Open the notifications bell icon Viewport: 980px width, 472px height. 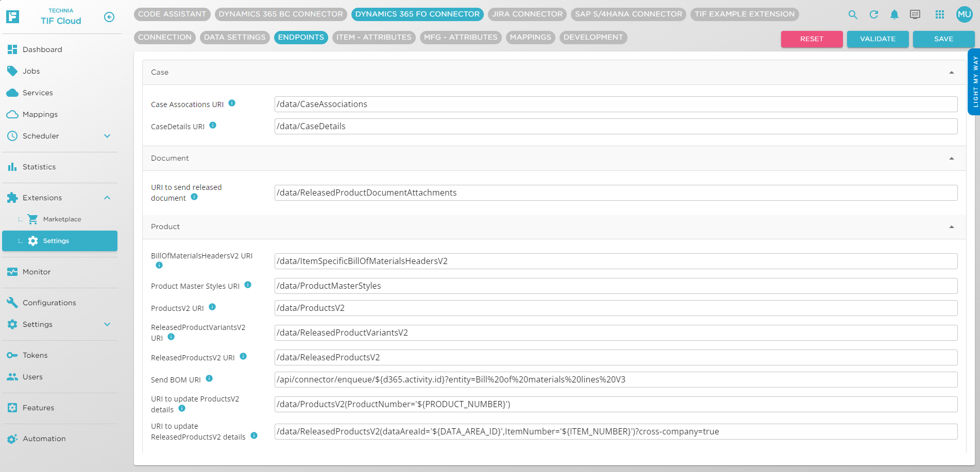pyautogui.click(x=894, y=14)
